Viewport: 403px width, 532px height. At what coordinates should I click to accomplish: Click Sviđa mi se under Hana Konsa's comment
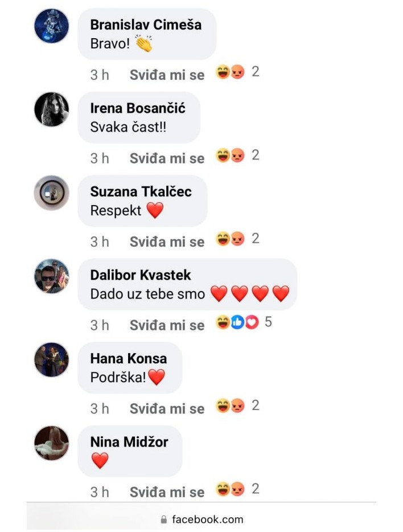click(167, 409)
